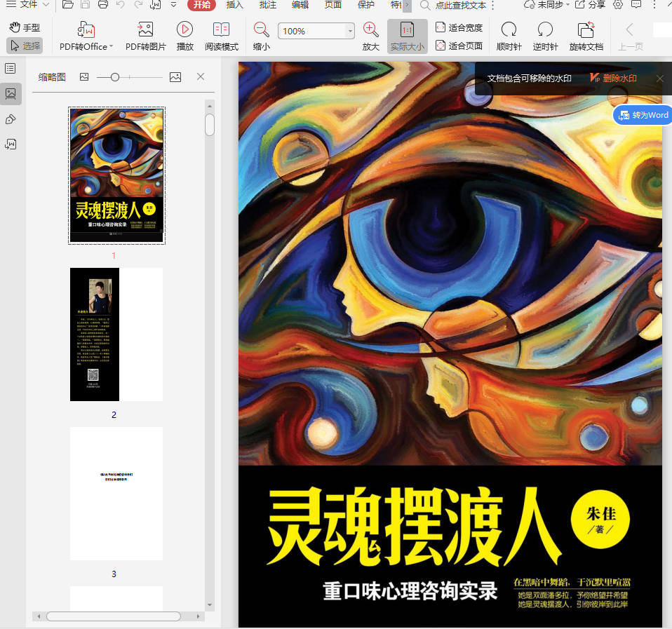Click the PDF转Office icon
The height and width of the screenshot is (629, 672).
(86, 29)
